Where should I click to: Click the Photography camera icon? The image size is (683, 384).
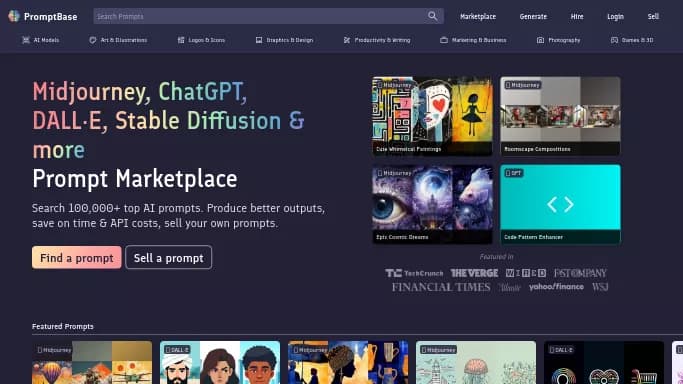point(540,40)
